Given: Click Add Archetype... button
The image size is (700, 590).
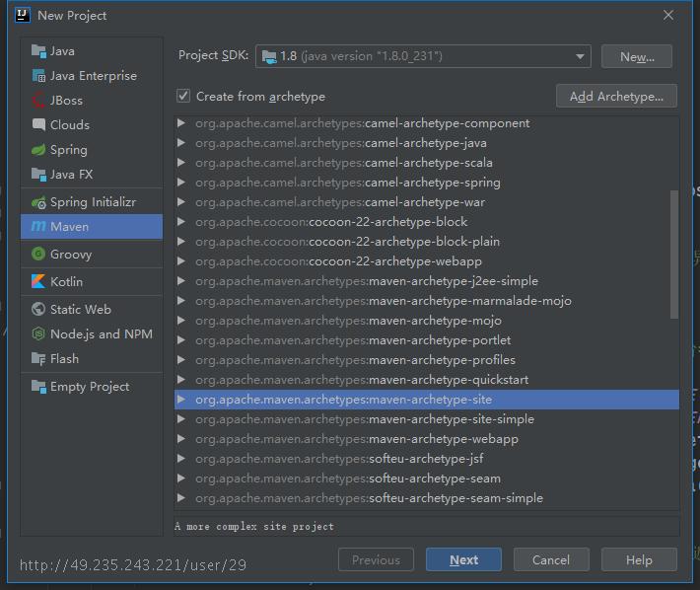Looking at the screenshot, I should click(616, 96).
